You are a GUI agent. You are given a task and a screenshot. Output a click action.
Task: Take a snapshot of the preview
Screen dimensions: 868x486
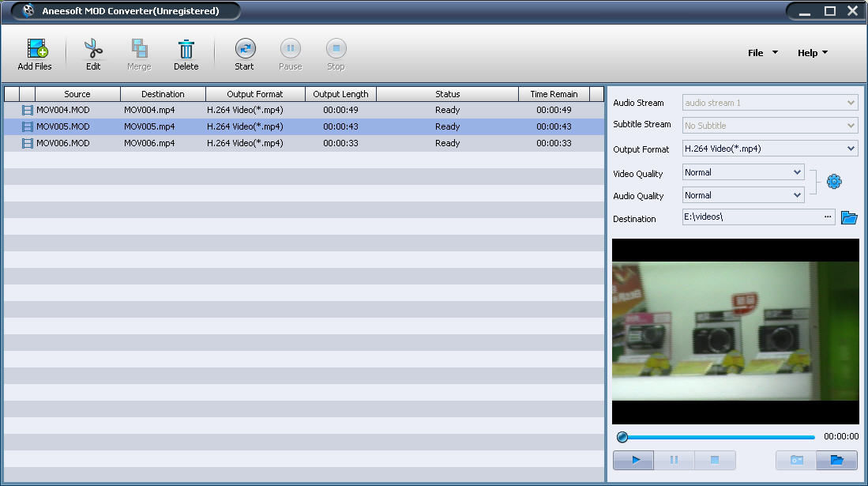click(796, 460)
